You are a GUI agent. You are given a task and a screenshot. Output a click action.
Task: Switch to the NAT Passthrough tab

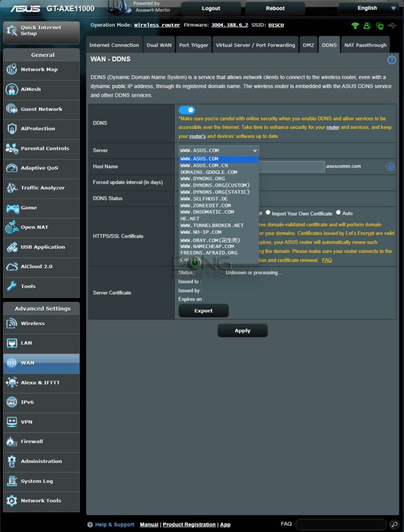[365, 45]
